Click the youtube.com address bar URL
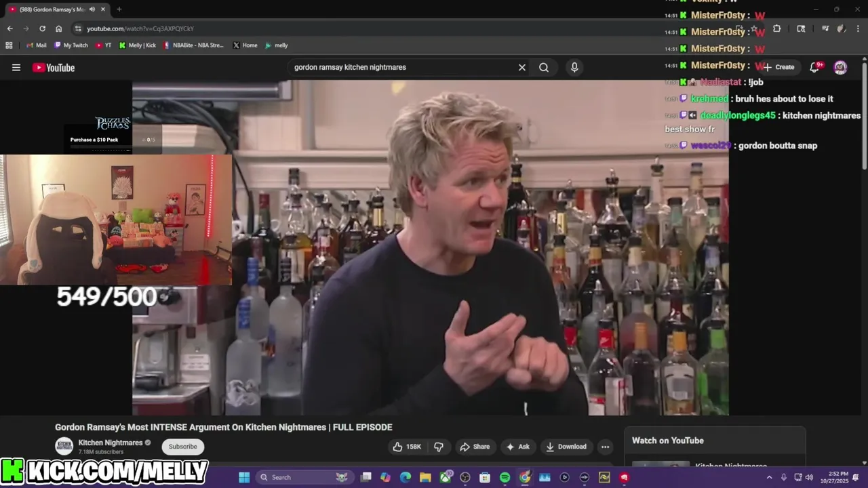 (140, 28)
